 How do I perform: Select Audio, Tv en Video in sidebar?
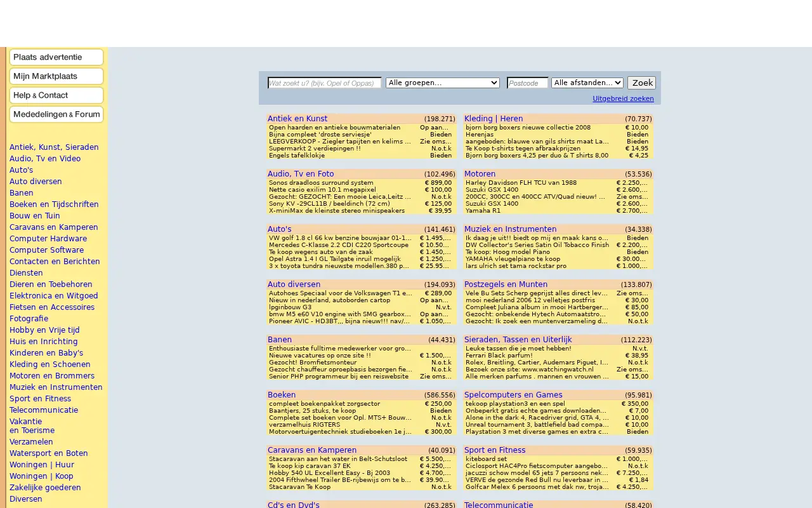pos(45,159)
